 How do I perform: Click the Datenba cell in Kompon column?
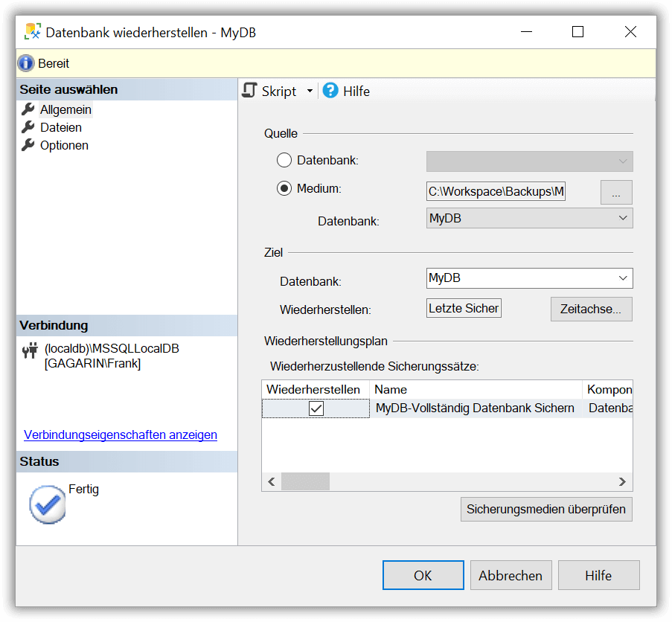point(609,408)
